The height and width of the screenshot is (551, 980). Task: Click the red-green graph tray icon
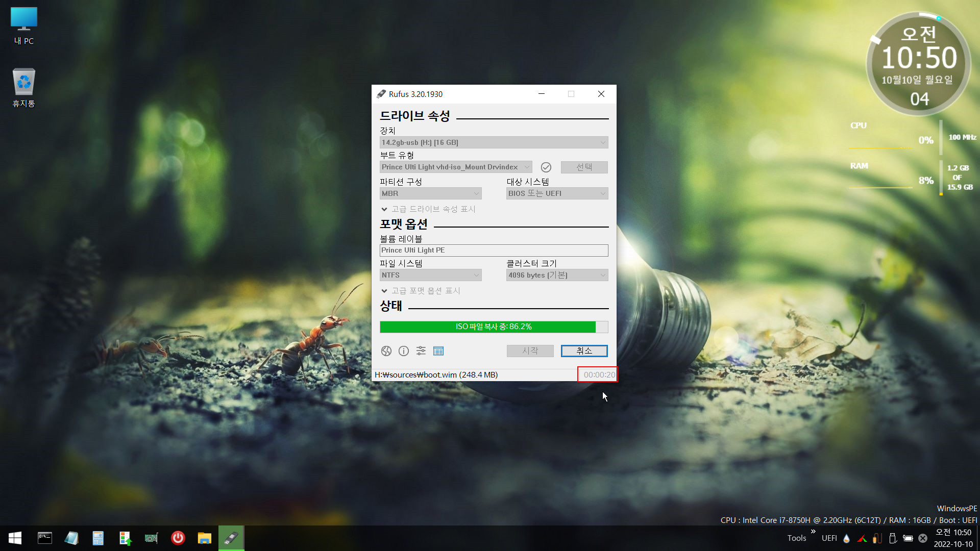tap(862, 538)
